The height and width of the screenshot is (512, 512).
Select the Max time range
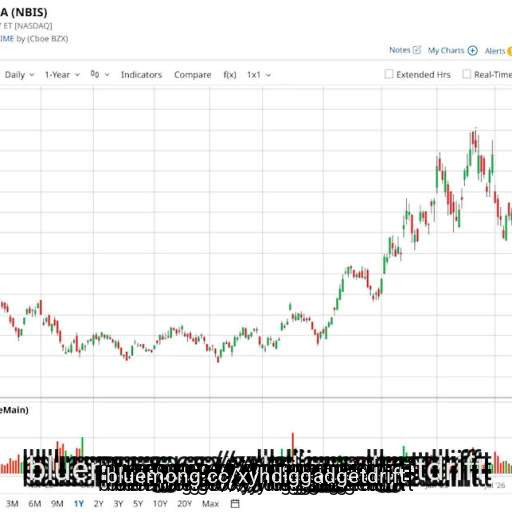point(210,503)
